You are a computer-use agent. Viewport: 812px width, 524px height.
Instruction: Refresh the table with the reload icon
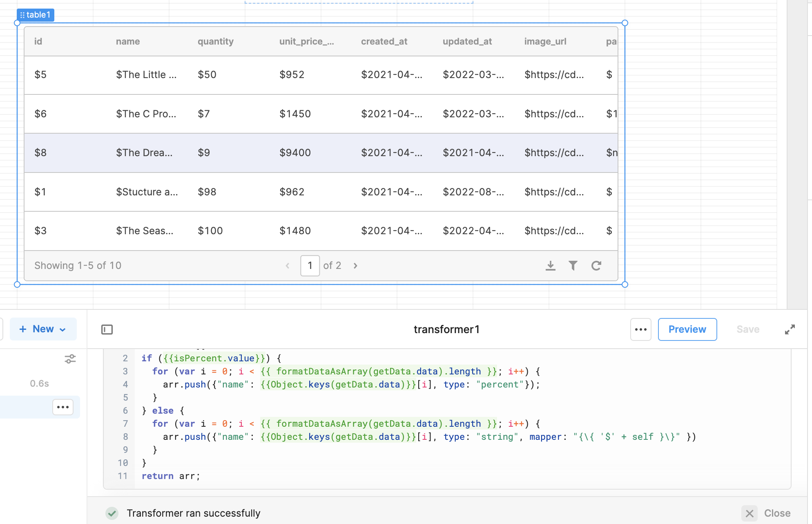click(596, 266)
